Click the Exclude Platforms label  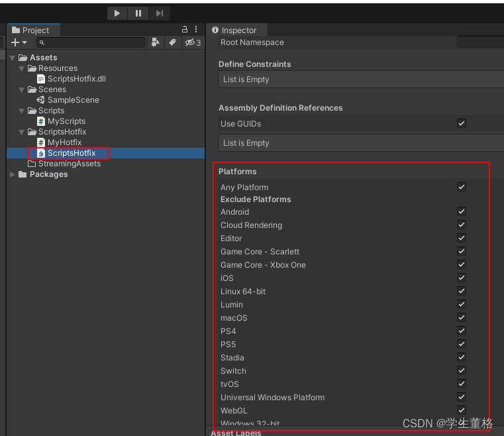pos(256,199)
